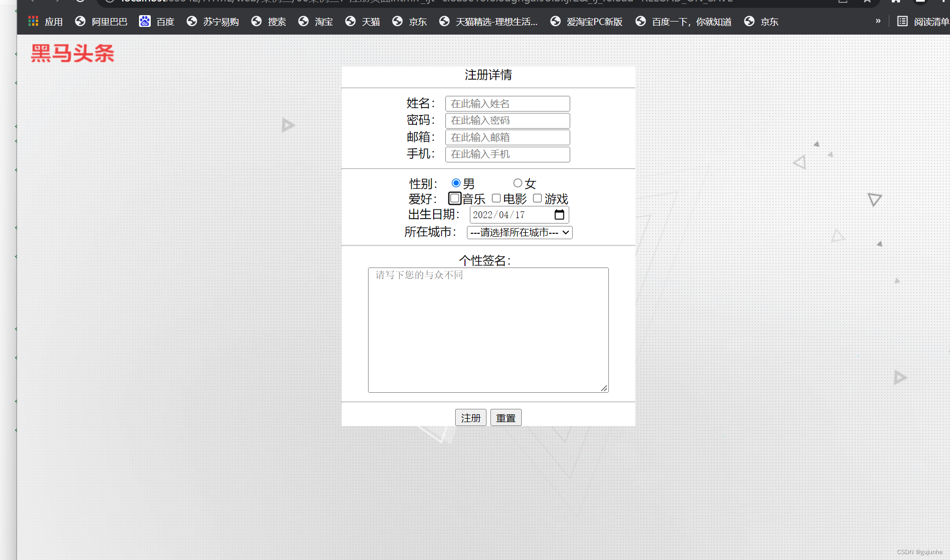Open the 阅读清单 reading list icon
The image size is (950, 560).
[902, 22]
